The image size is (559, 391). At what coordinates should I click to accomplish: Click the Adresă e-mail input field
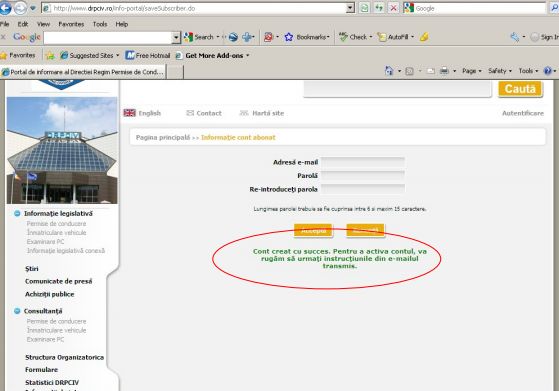click(363, 162)
